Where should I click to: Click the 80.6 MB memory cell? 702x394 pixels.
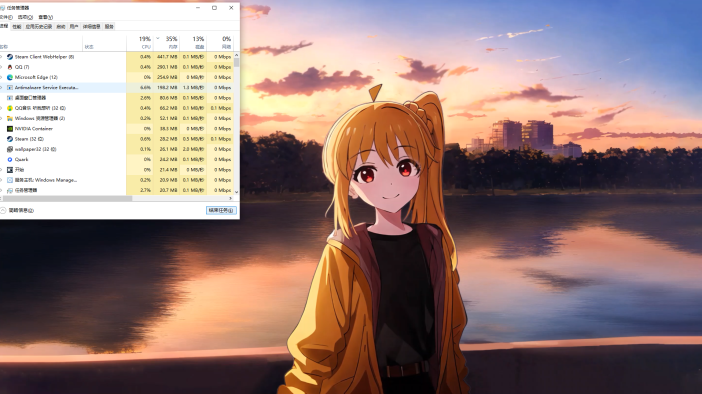click(167, 98)
